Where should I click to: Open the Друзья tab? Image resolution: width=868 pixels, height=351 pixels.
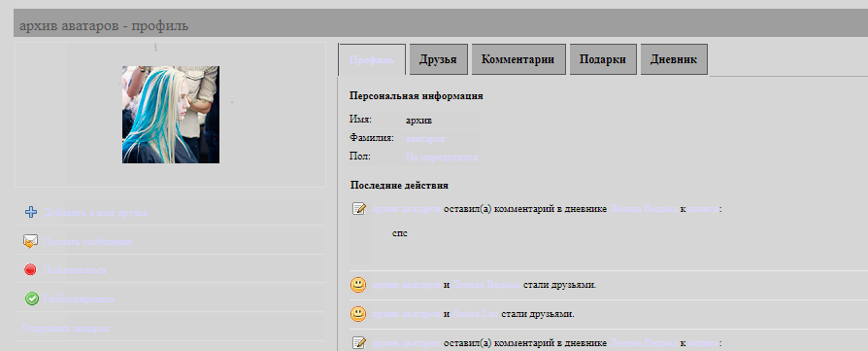[x=439, y=59]
